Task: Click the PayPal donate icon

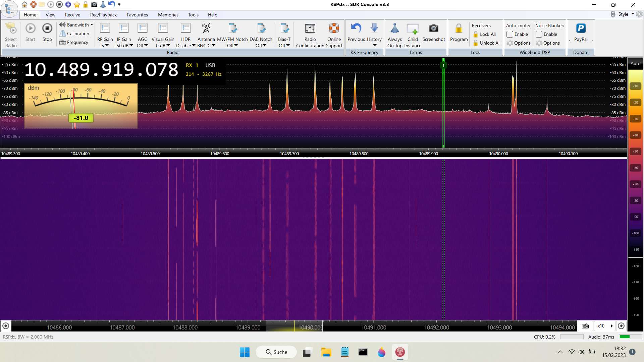Action: pos(581,29)
